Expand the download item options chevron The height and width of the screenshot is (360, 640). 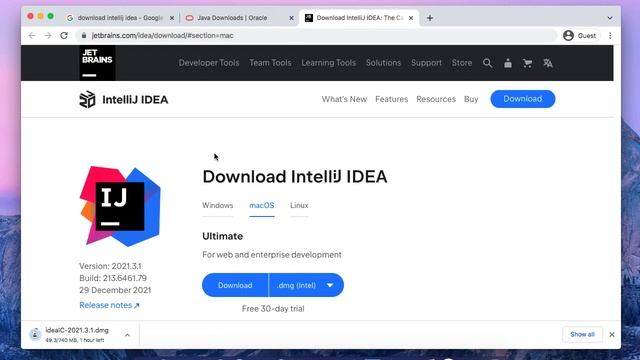coord(127,335)
